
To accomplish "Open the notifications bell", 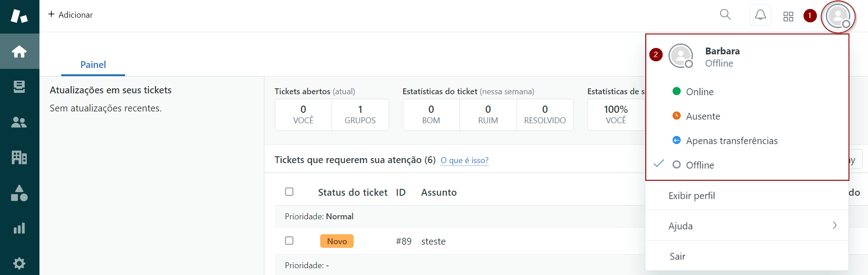I will (760, 15).
